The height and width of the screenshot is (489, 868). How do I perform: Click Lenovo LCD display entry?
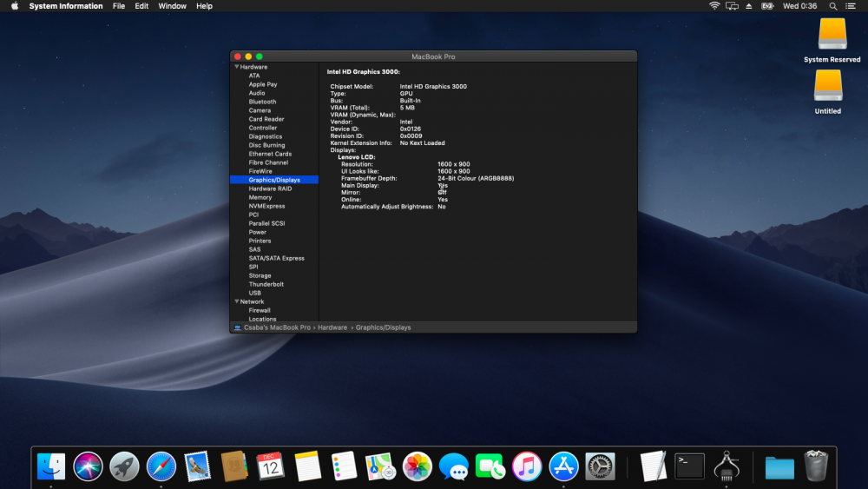(357, 157)
